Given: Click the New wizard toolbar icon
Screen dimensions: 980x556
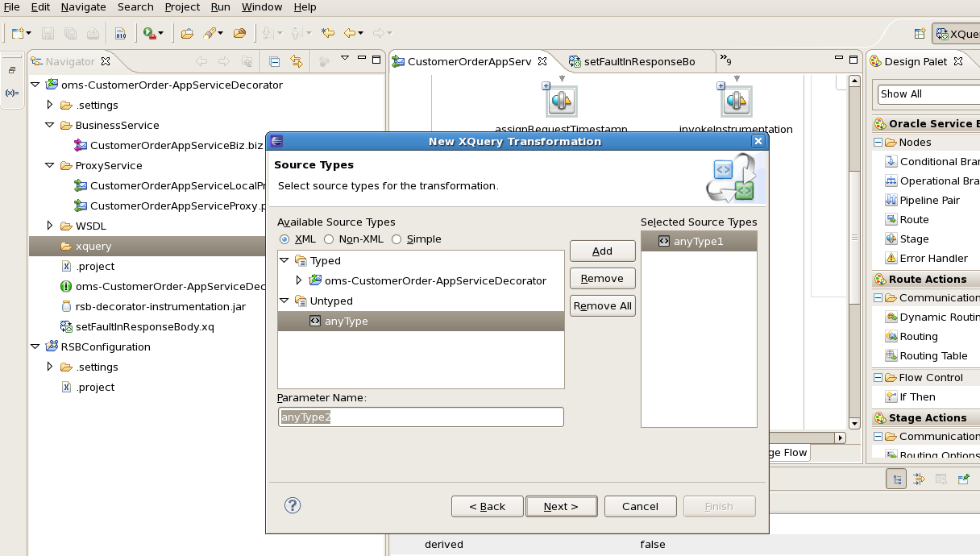Looking at the screenshot, I should point(18,33).
